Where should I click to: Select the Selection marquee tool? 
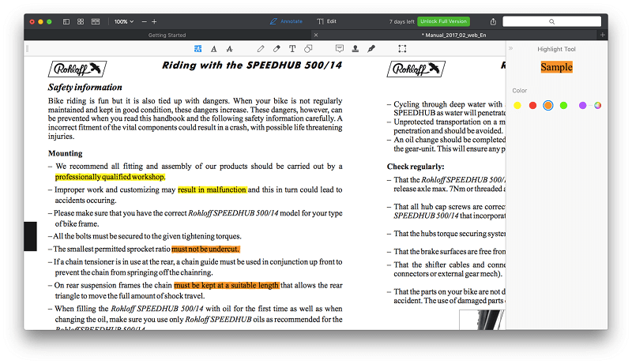coord(402,49)
